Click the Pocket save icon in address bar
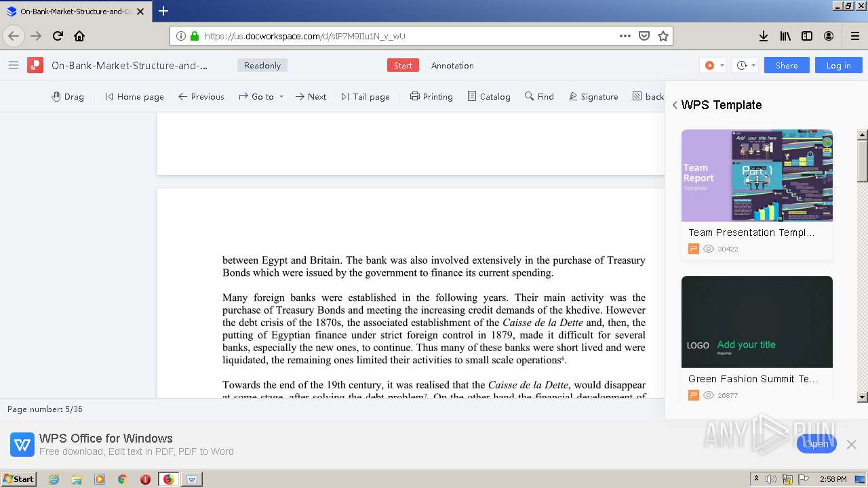Viewport: 868px width, 488px height. point(644,36)
